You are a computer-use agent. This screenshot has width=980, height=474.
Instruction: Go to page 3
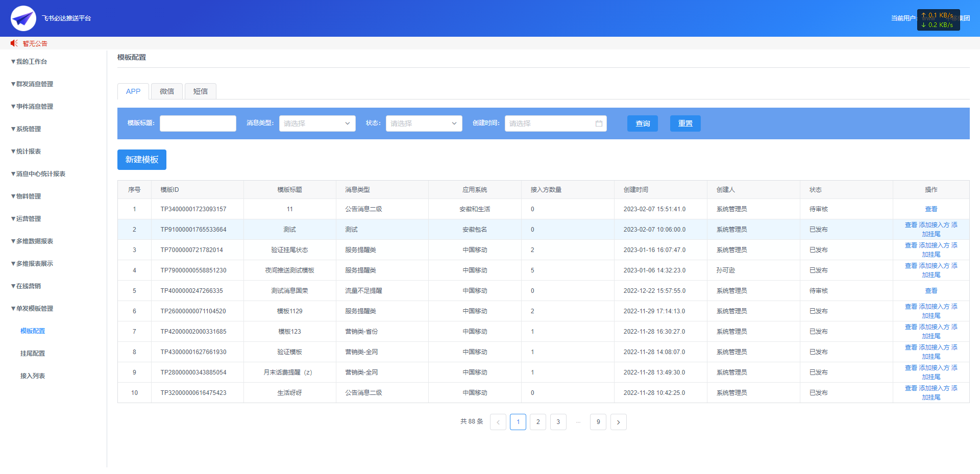point(558,422)
